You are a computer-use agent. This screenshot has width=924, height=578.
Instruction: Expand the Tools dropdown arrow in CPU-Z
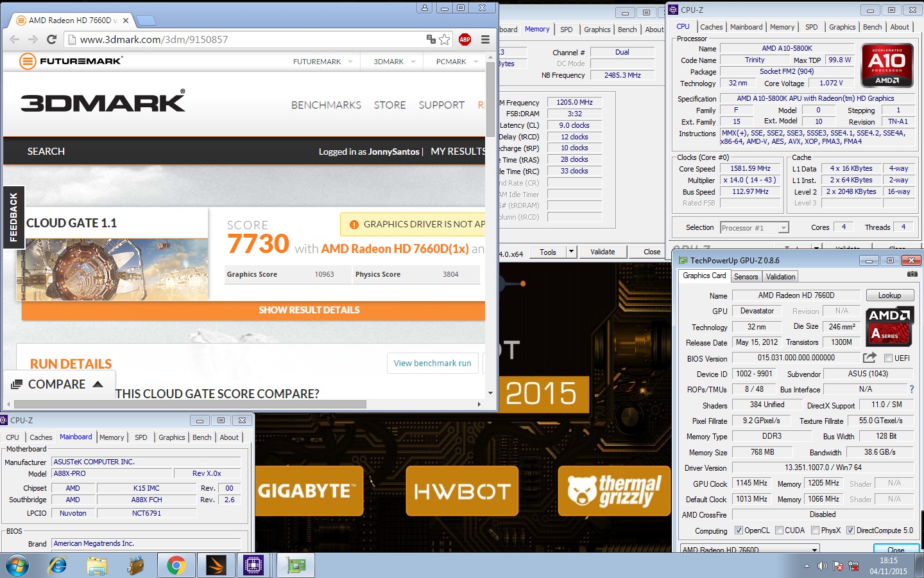click(571, 252)
